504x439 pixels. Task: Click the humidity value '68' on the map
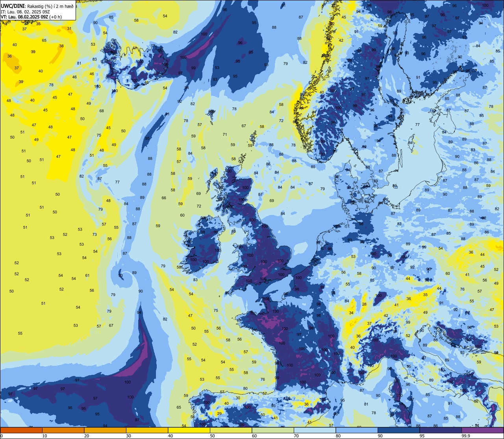(102, 111)
